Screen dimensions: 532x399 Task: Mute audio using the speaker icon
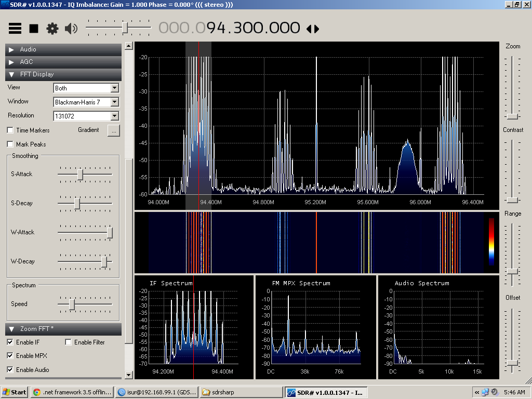71,29
